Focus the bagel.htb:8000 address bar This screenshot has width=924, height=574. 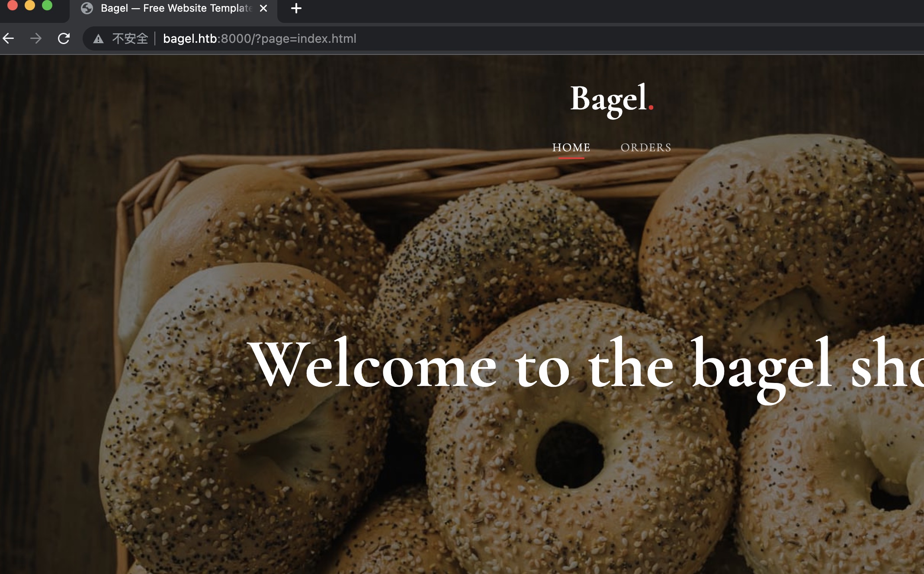pos(260,38)
